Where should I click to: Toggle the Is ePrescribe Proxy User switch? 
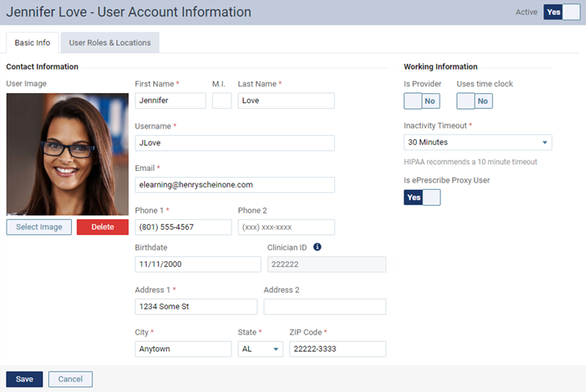[422, 197]
